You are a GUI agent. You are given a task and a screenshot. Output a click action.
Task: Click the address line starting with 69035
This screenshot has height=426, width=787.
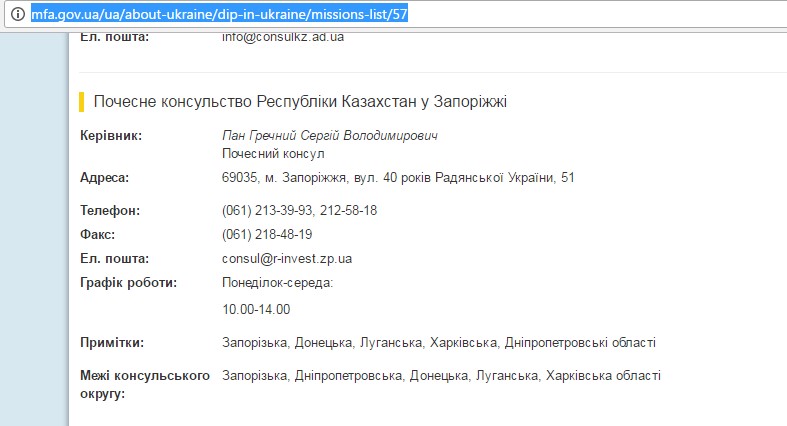point(398,178)
